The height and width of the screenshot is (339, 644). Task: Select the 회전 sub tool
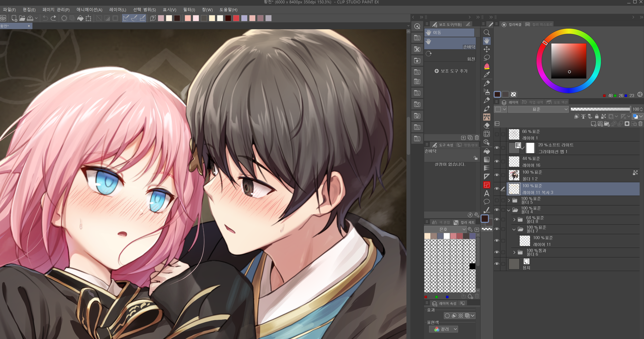(x=450, y=56)
